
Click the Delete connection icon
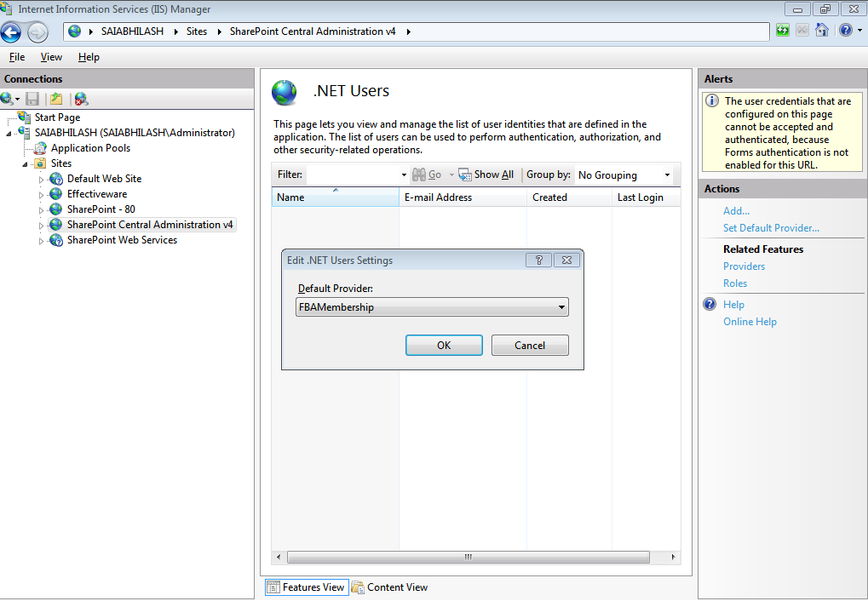click(x=82, y=99)
